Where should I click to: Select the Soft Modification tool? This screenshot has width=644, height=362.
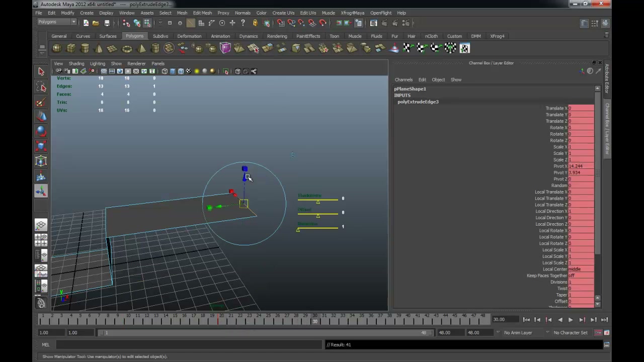(41, 176)
